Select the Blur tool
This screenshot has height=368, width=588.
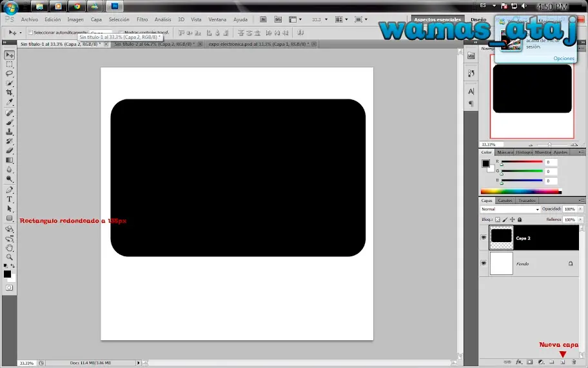click(x=10, y=170)
